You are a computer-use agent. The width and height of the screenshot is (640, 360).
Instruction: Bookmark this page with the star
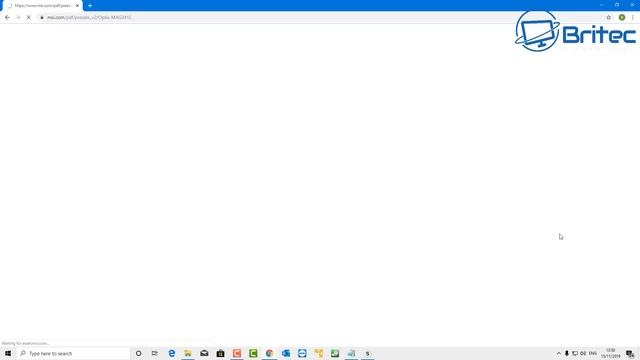(x=609, y=18)
